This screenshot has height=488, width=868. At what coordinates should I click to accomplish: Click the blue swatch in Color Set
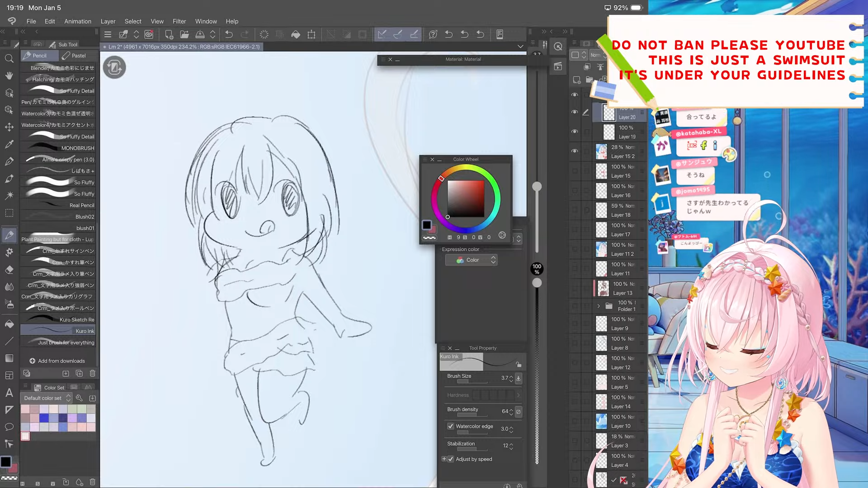[x=44, y=418]
